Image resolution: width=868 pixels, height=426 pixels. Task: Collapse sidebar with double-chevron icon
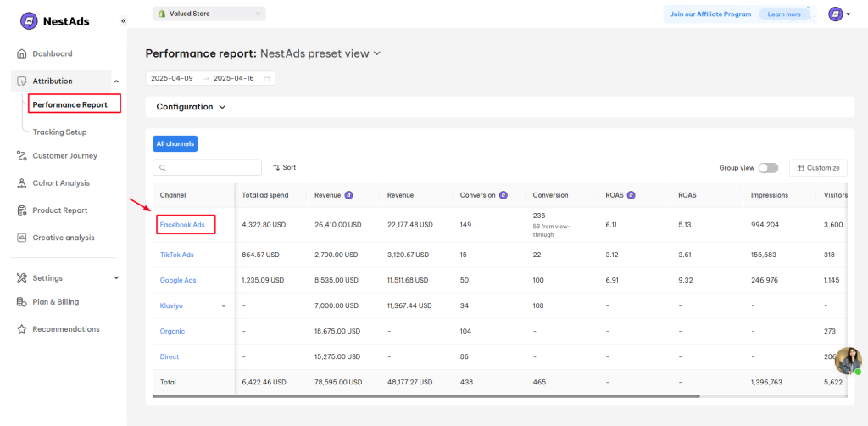124,21
